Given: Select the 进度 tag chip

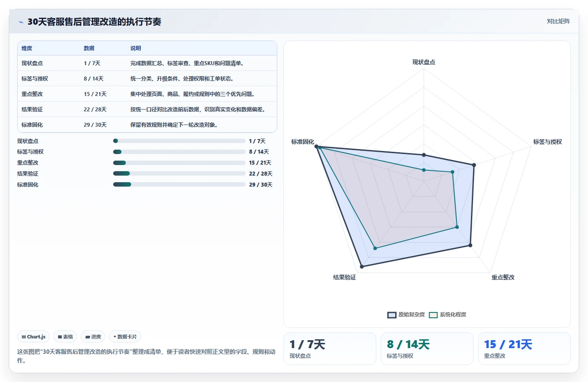Looking at the screenshot, I should pyautogui.click(x=93, y=337).
